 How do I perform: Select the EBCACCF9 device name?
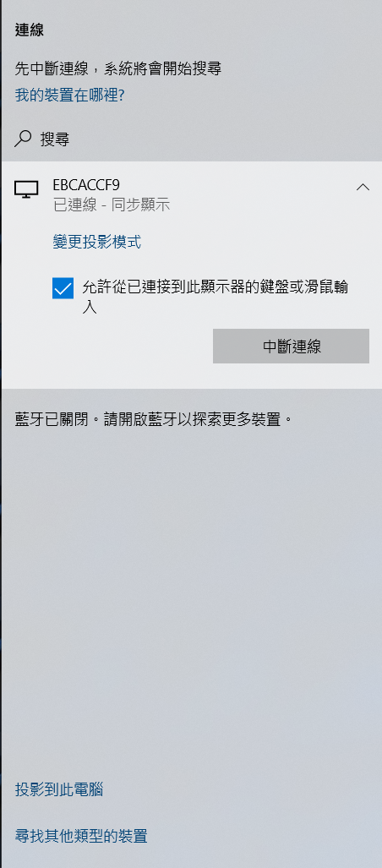(86, 184)
